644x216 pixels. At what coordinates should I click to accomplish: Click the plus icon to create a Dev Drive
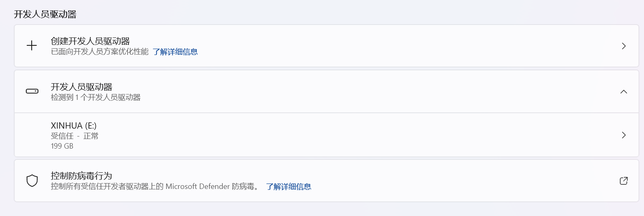click(x=32, y=46)
